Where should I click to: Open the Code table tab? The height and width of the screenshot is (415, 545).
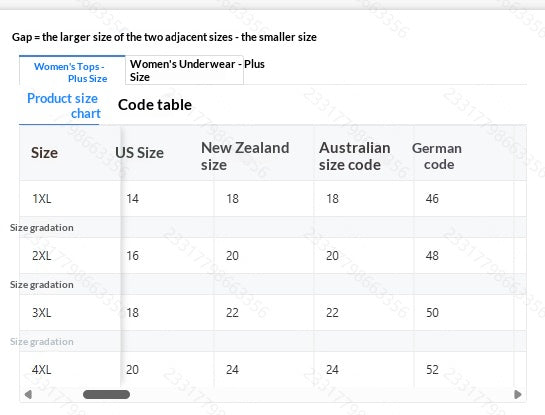click(155, 105)
